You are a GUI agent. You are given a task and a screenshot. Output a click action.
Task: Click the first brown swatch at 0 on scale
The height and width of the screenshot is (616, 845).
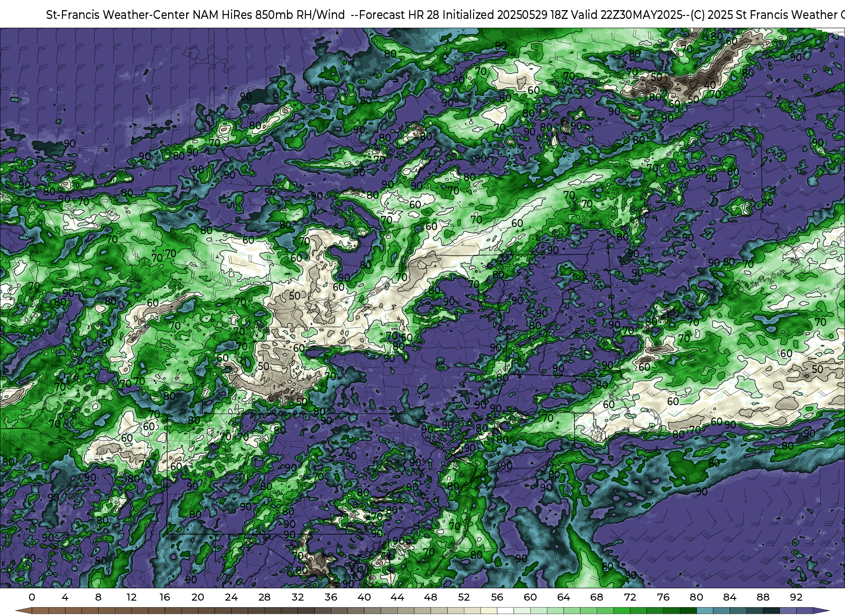(40, 611)
